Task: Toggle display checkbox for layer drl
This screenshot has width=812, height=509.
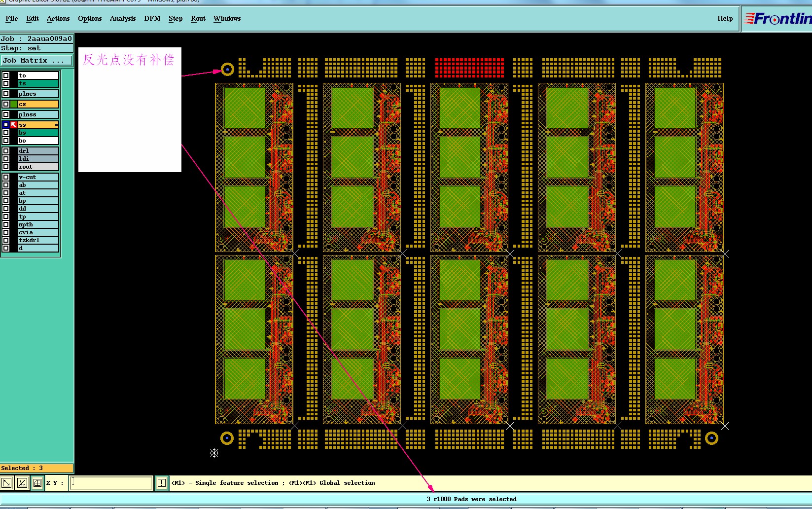Action: (6, 151)
